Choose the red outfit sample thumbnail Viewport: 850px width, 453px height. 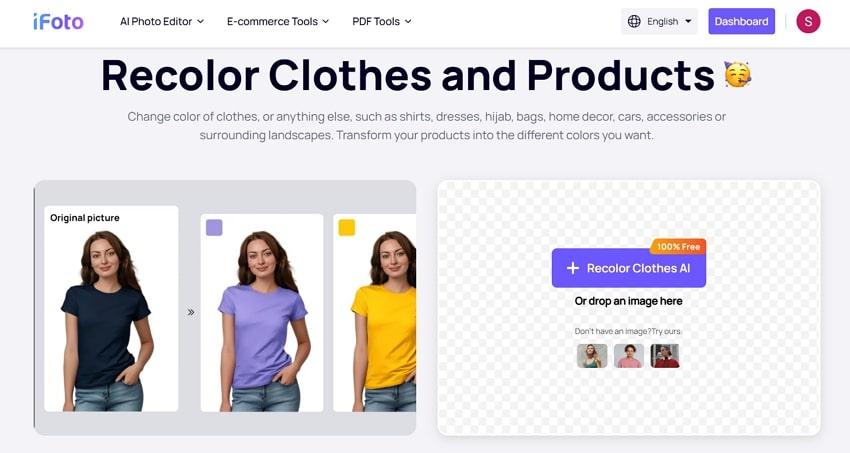pos(665,356)
